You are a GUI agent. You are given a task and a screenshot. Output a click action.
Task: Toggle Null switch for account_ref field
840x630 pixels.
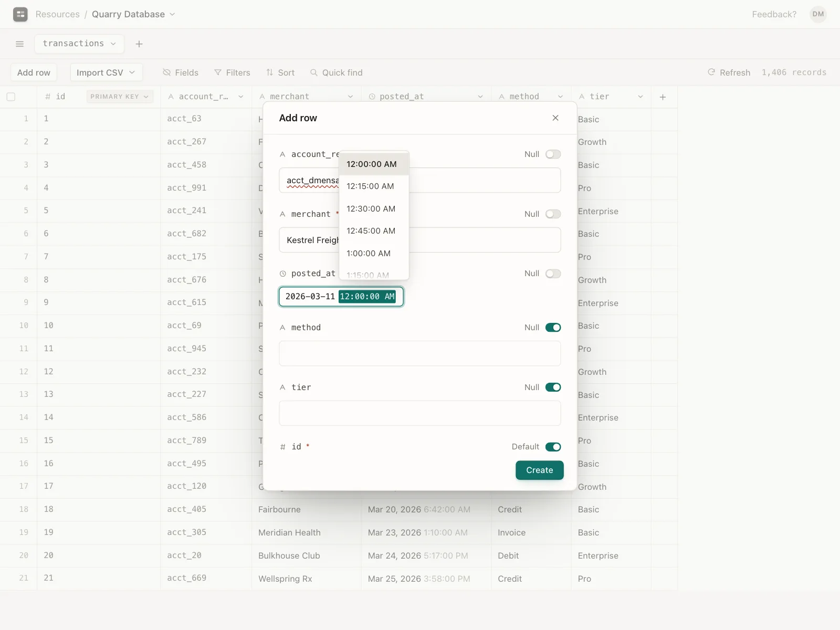(x=553, y=154)
